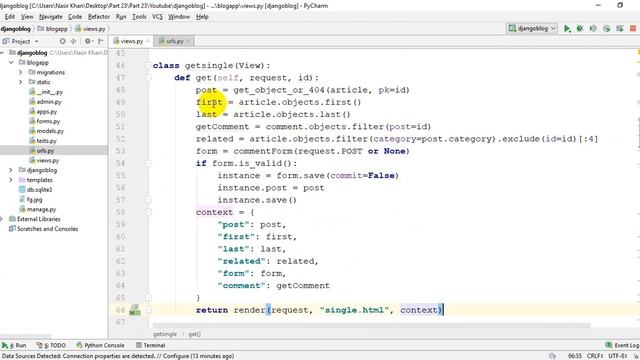The width and height of the screenshot is (640, 360).
Task: Click the 66:55 cursor position indicator
Action: (x=575, y=356)
